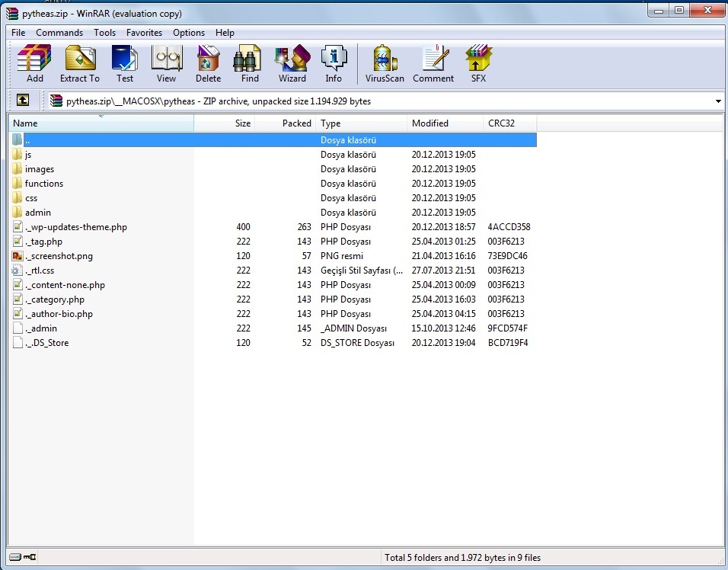The image size is (728, 570).
Task: Open the Help menu
Action: pyautogui.click(x=225, y=33)
